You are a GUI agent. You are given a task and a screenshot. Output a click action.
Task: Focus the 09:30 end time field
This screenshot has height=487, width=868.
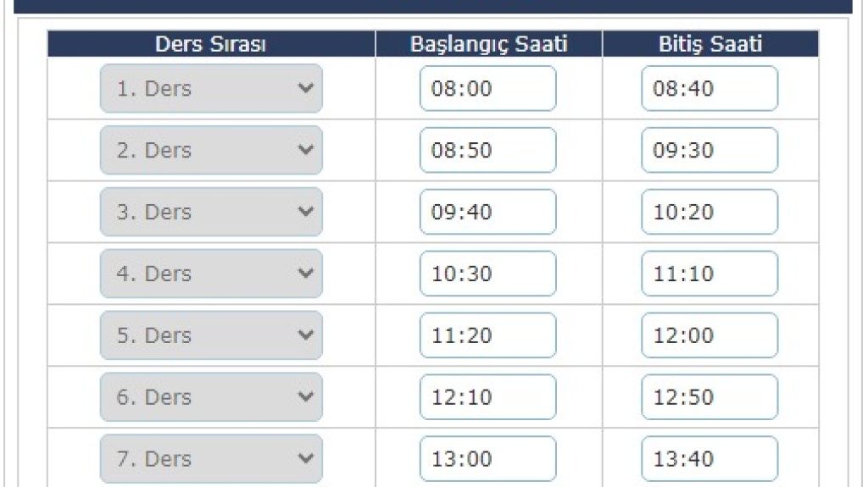pyautogui.click(x=709, y=150)
